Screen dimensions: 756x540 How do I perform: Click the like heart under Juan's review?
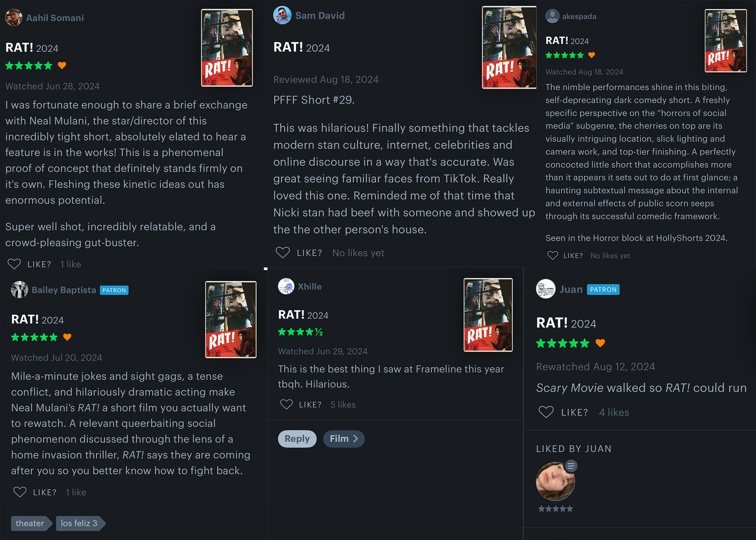click(x=546, y=412)
